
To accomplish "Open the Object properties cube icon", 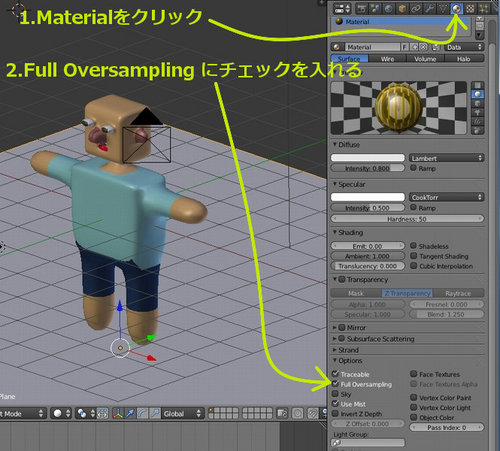I will pyautogui.click(x=402, y=8).
